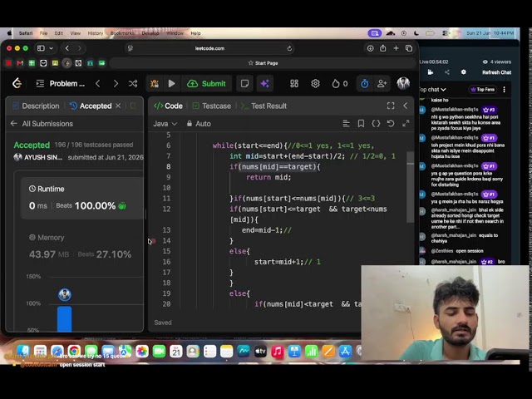
Task: Open the History menu
Action: coord(96,33)
